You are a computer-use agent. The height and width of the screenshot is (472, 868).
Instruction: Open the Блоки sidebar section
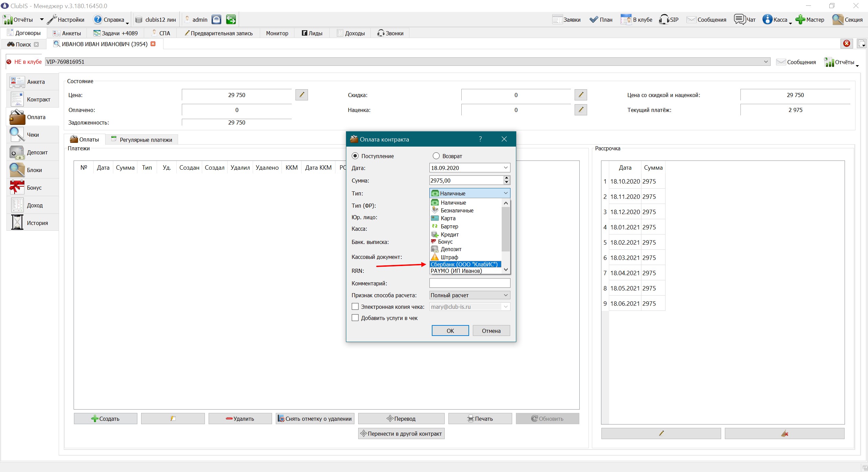click(x=33, y=170)
